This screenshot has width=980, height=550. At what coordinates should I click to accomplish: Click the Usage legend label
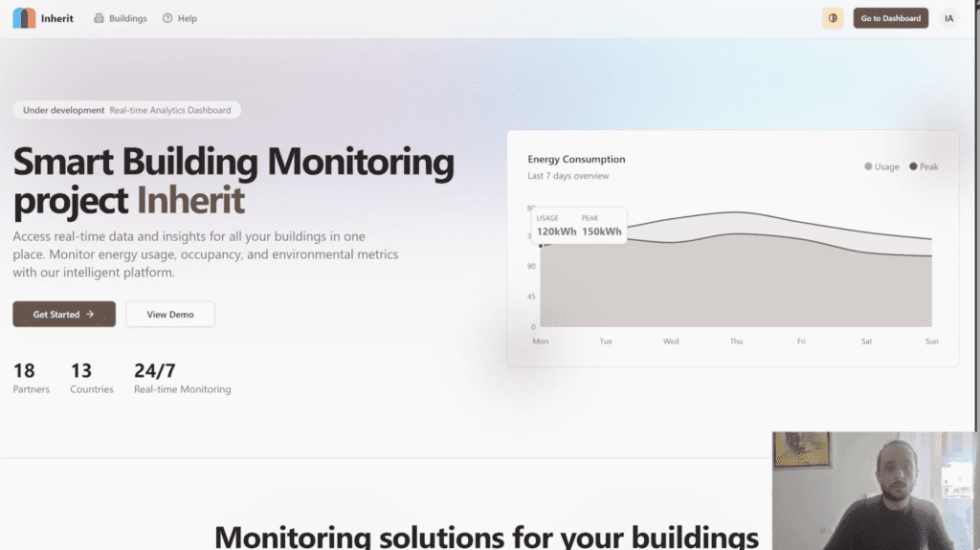tap(887, 166)
